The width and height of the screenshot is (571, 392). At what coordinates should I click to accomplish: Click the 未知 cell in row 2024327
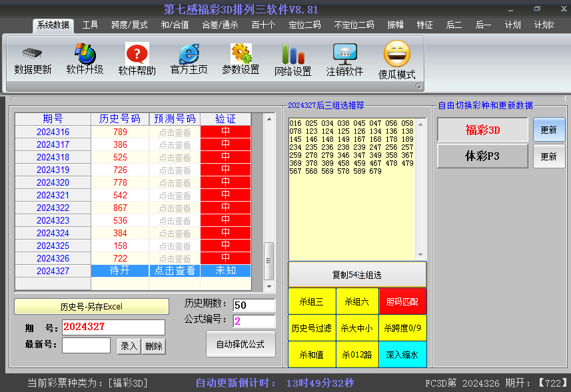pos(225,271)
